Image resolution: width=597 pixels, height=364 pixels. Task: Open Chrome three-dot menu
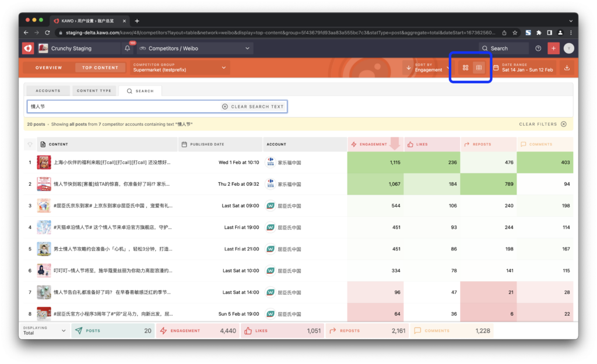click(570, 33)
